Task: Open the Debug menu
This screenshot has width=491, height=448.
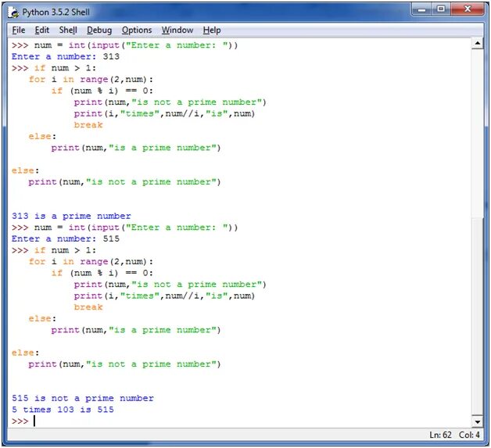Action: click(x=99, y=30)
